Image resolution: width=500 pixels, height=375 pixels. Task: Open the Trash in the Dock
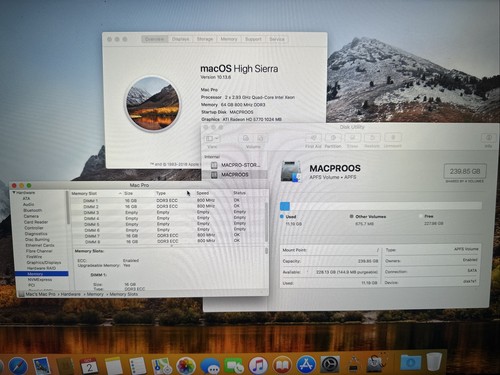coord(434,361)
